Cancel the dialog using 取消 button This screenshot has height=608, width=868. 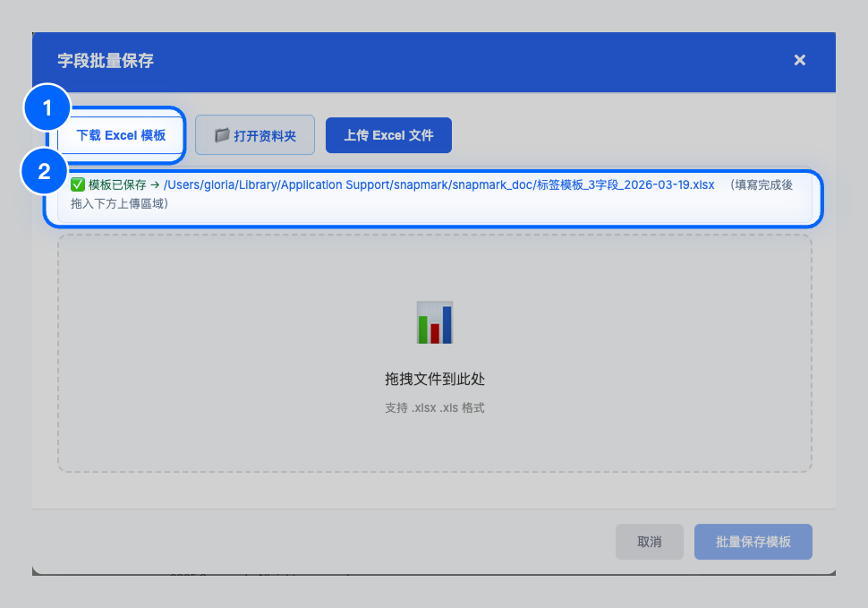(x=649, y=542)
